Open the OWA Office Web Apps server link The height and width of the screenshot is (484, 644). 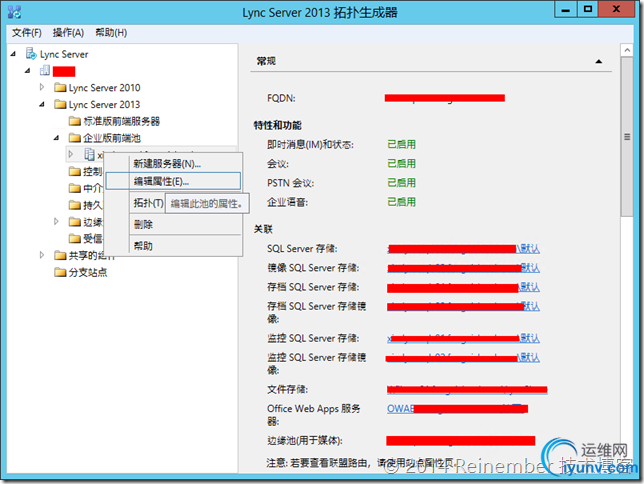(x=458, y=409)
